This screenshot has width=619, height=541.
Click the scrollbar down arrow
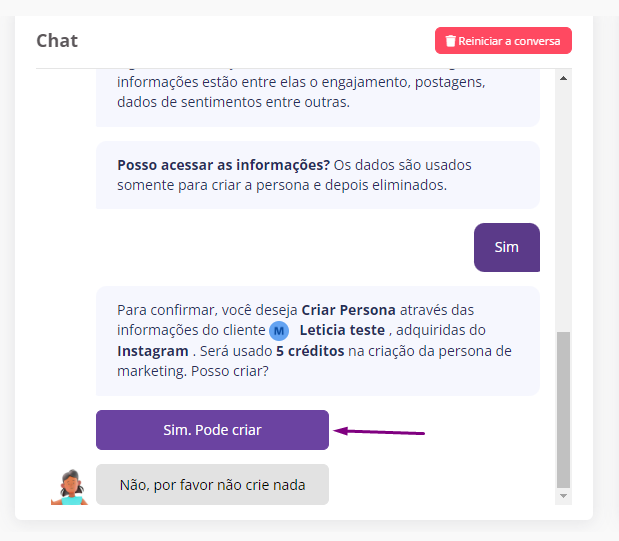(x=563, y=496)
